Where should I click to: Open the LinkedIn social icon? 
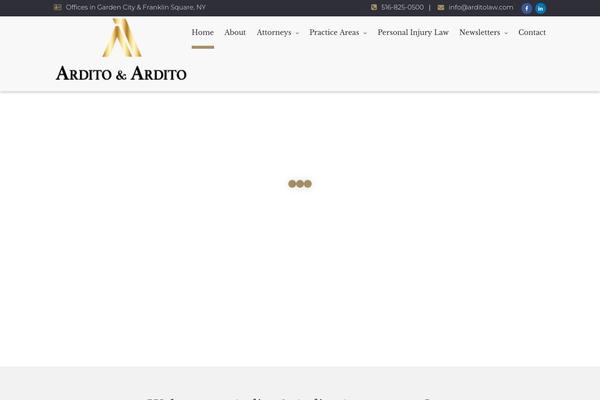540,8
